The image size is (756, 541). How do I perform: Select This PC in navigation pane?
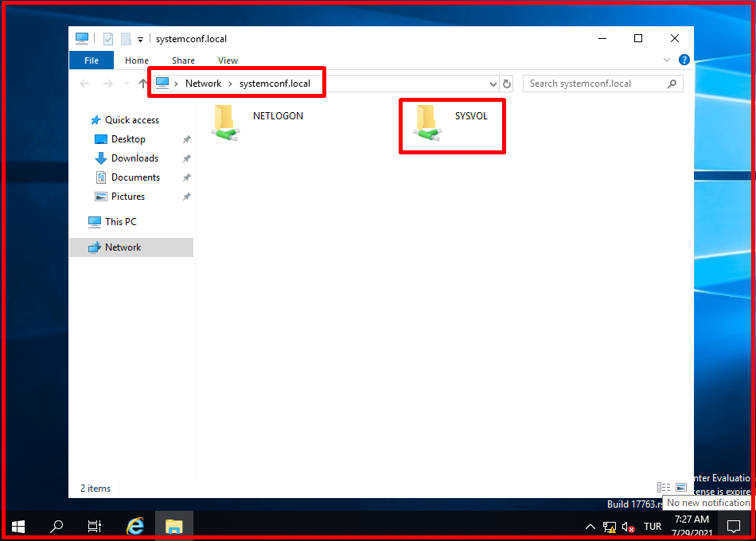point(120,222)
